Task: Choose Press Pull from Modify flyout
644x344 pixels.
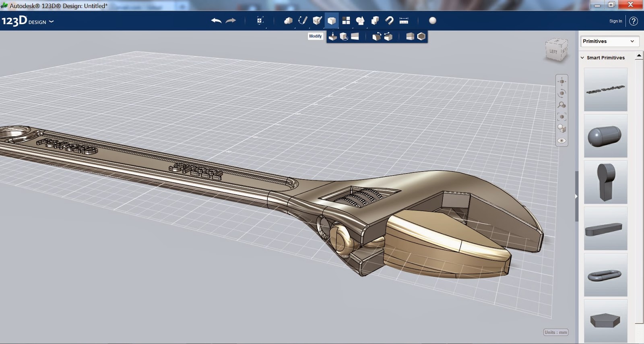Action: (332, 37)
